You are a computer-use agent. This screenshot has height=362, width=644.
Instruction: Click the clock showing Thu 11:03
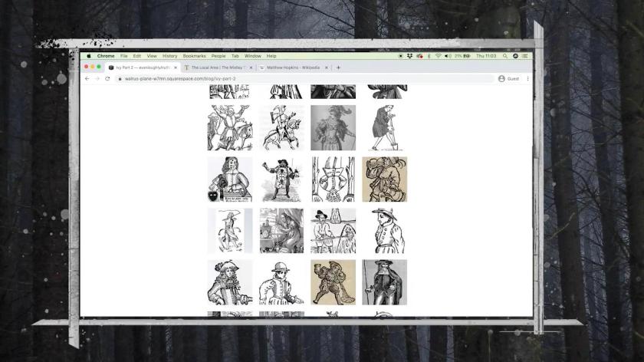pos(486,56)
